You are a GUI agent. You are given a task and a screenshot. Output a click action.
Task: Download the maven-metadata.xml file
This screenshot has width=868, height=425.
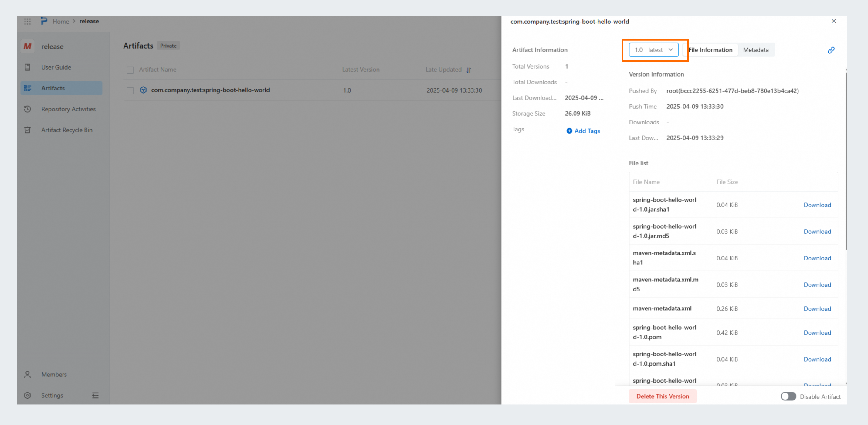817,309
